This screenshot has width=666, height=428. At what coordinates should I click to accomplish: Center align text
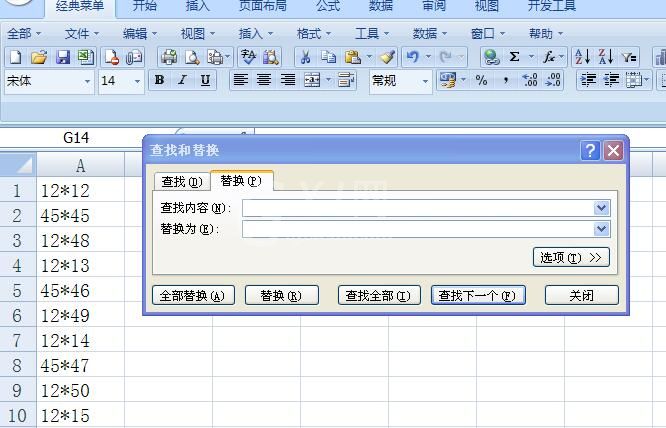click(x=264, y=80)
